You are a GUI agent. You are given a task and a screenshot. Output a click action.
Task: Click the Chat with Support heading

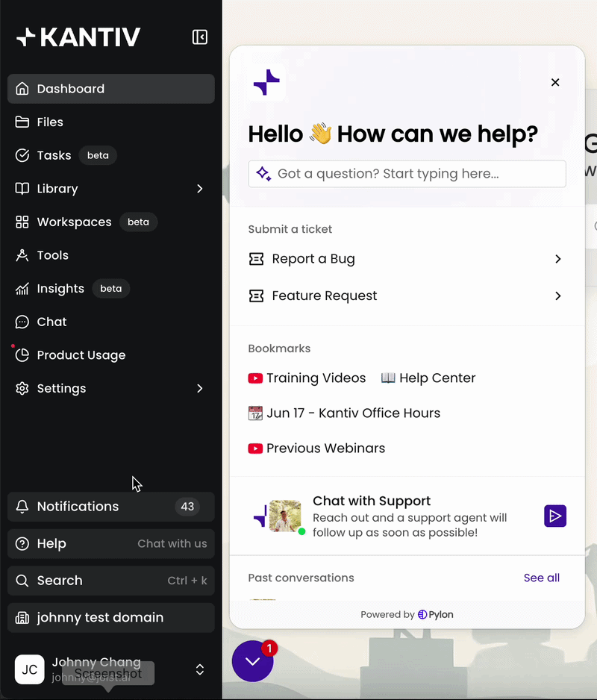click(x=372, y=501)
